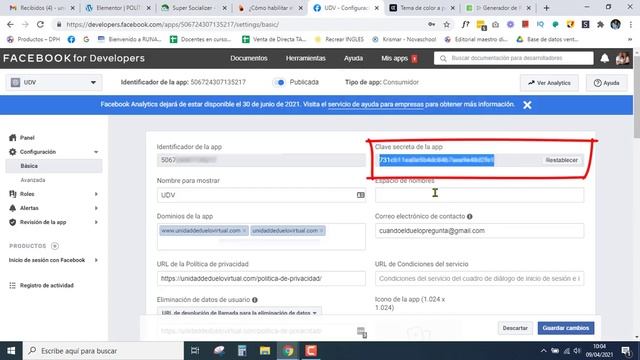Open Chrome from the taskbar
This screenshot has width=640, height=360.
pos(288,351)
